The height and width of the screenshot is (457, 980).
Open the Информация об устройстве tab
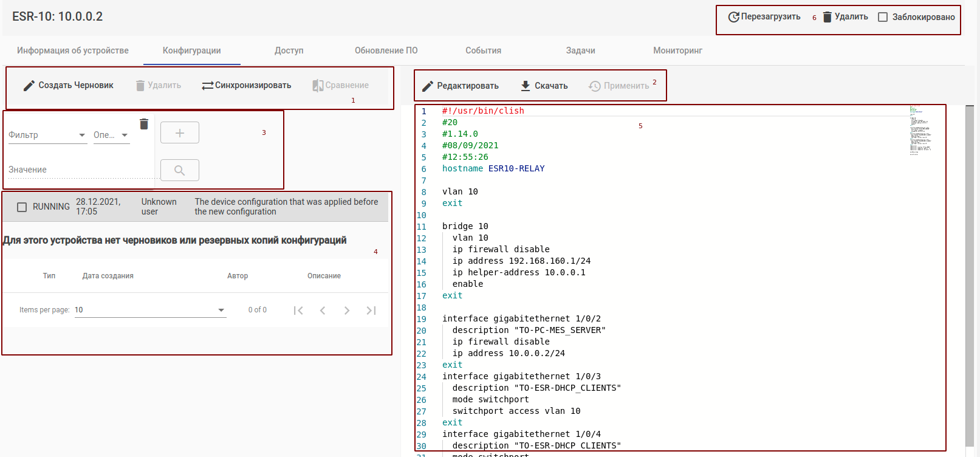pos(73,50)
